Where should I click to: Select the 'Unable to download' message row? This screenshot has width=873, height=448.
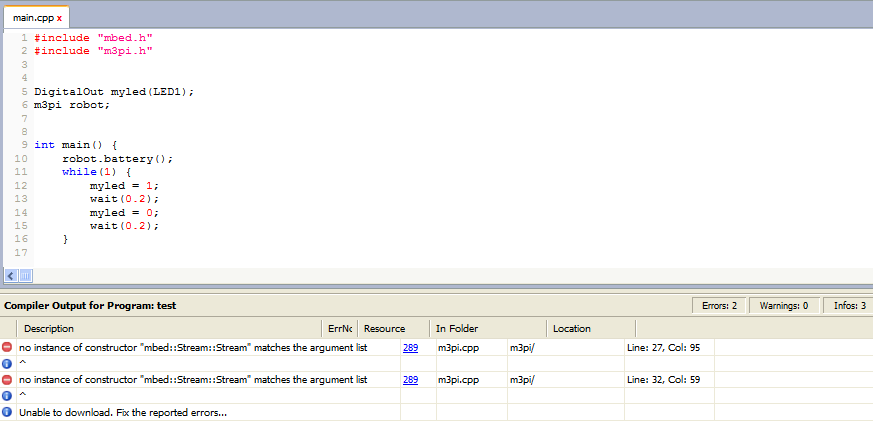[122, 412]
